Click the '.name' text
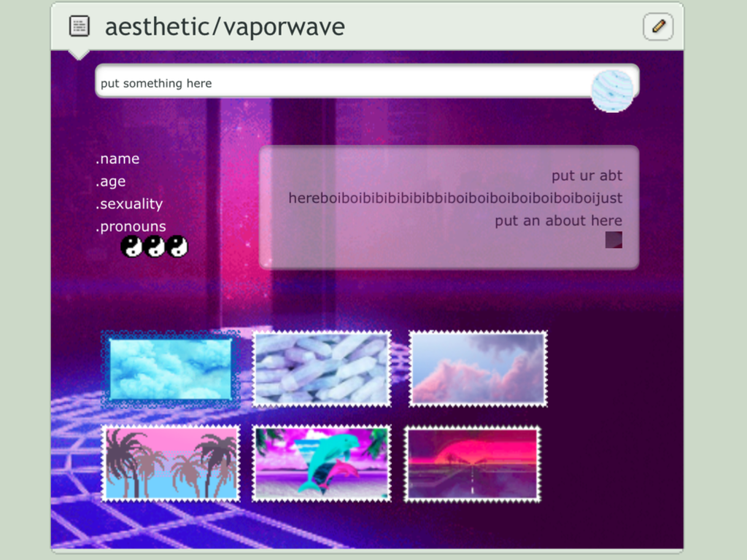The image size is (747, 560). (x=117, y=158)
